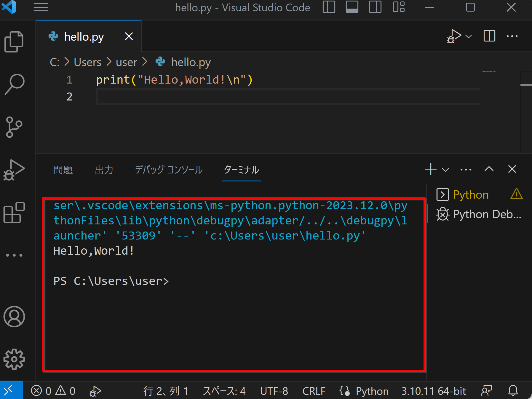Open the hamburger application menu

41,7
